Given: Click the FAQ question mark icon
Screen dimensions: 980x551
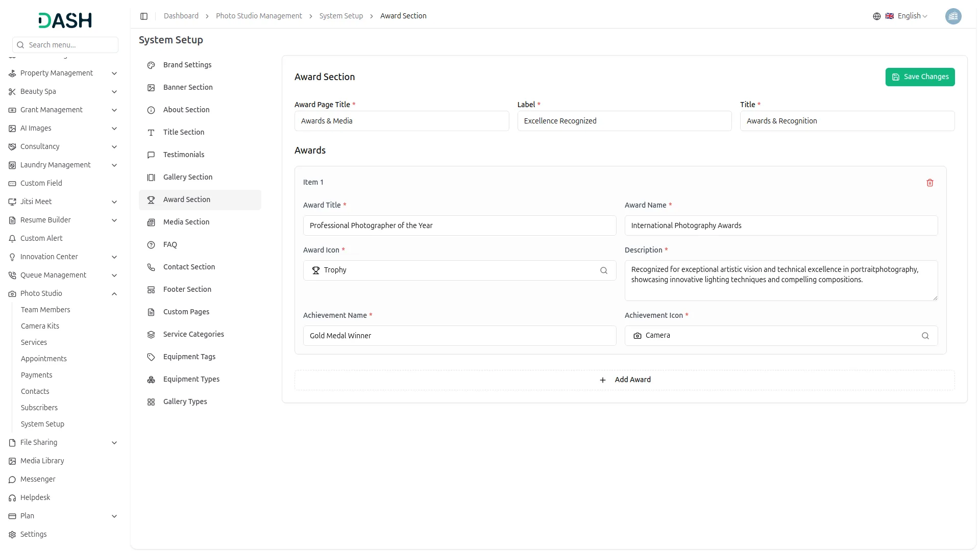Looking at the screenshot, I should pyautogui.click(x=151, y=245).
